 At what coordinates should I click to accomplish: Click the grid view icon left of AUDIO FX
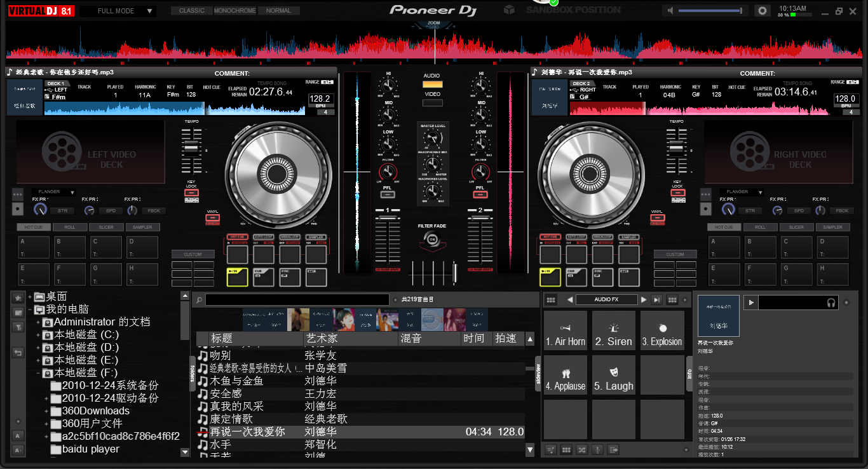pyautogui.click(x=551, y=299)
